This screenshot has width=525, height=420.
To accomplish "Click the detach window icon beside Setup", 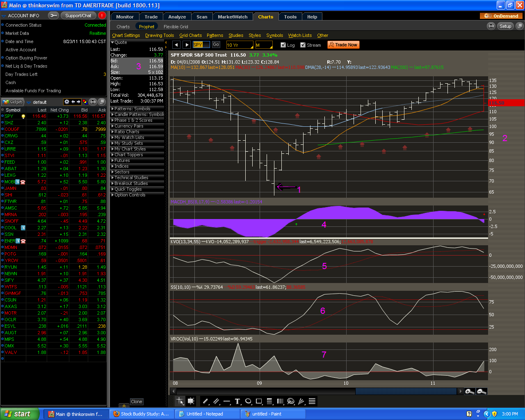I will (519, 26).
